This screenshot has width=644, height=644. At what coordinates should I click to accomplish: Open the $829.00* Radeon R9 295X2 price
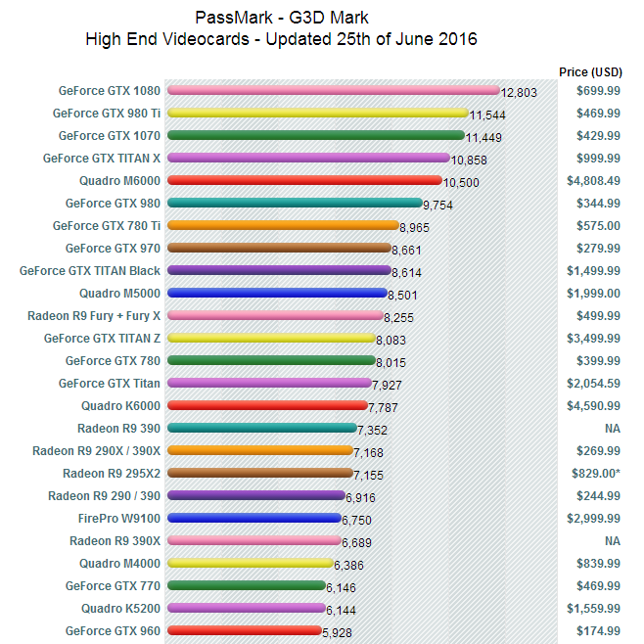pos(596,474)
